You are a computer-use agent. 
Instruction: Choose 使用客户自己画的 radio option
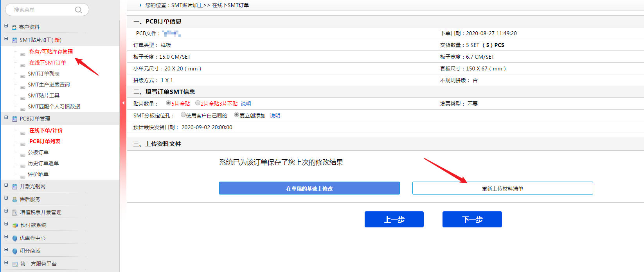(x=183, y=115)
